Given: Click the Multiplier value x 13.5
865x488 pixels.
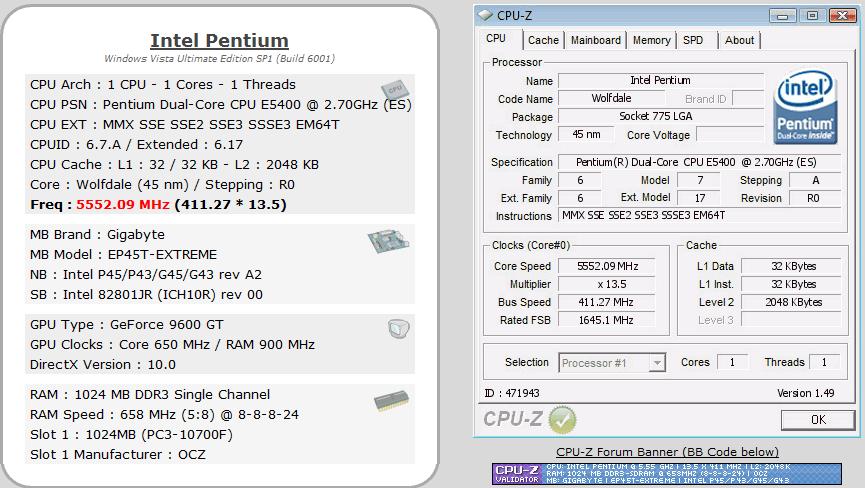Looking at the screenshot, I should pos(607,285).
